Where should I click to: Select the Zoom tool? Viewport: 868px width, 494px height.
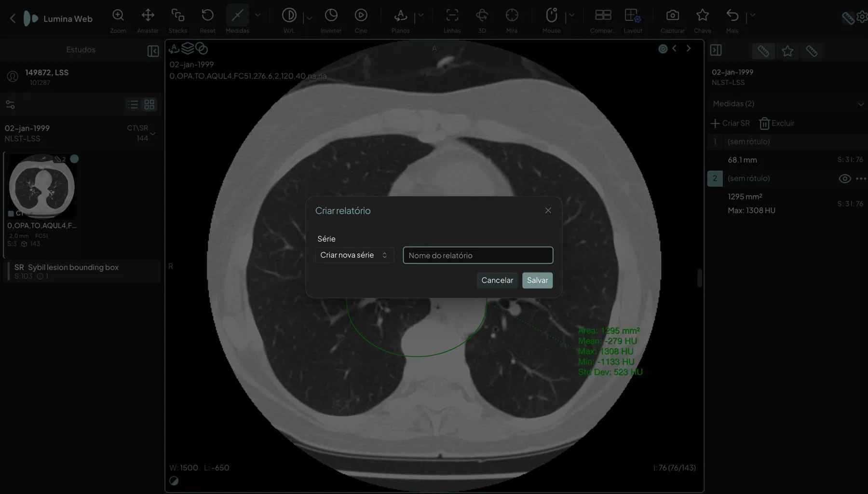(118, 19)
